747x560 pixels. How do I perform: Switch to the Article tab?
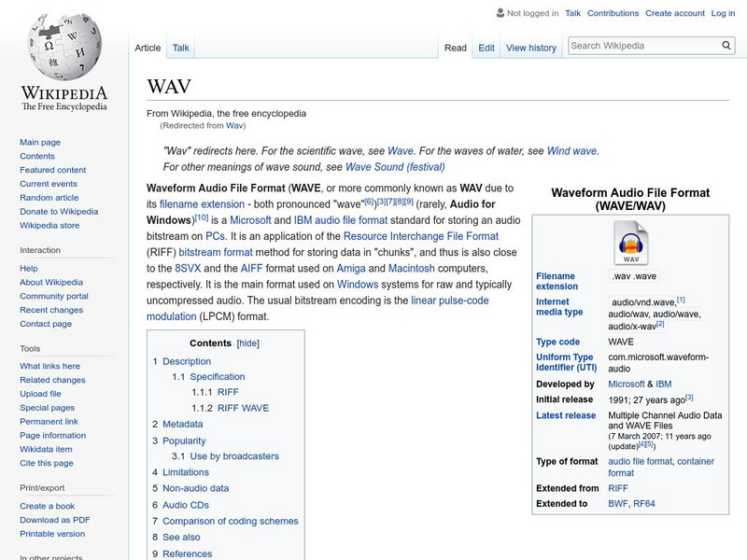click(x=148, y=48)
